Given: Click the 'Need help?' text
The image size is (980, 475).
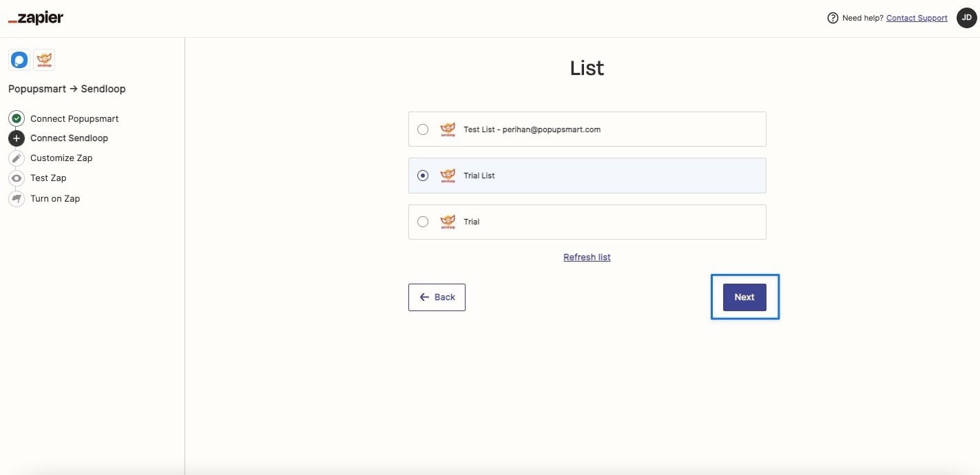Looking at the screenshot, I should (x=863, y=18).
